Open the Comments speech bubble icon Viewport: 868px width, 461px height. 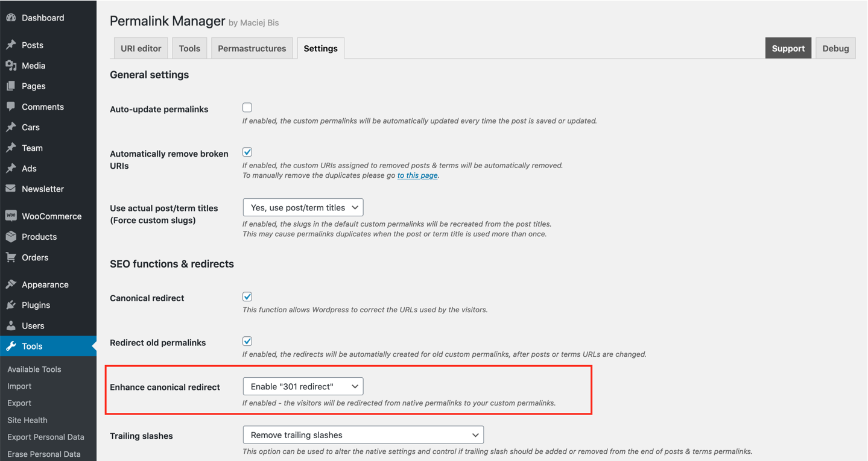[11, 107]
